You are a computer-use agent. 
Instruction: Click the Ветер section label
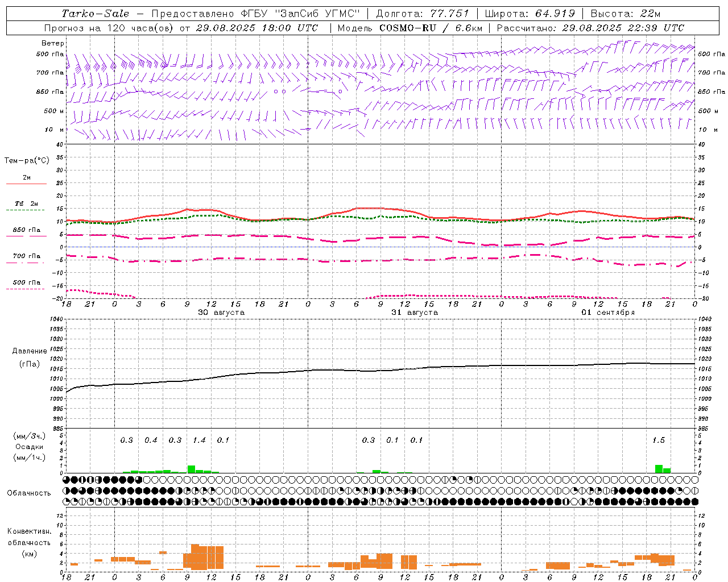[53, 43]
